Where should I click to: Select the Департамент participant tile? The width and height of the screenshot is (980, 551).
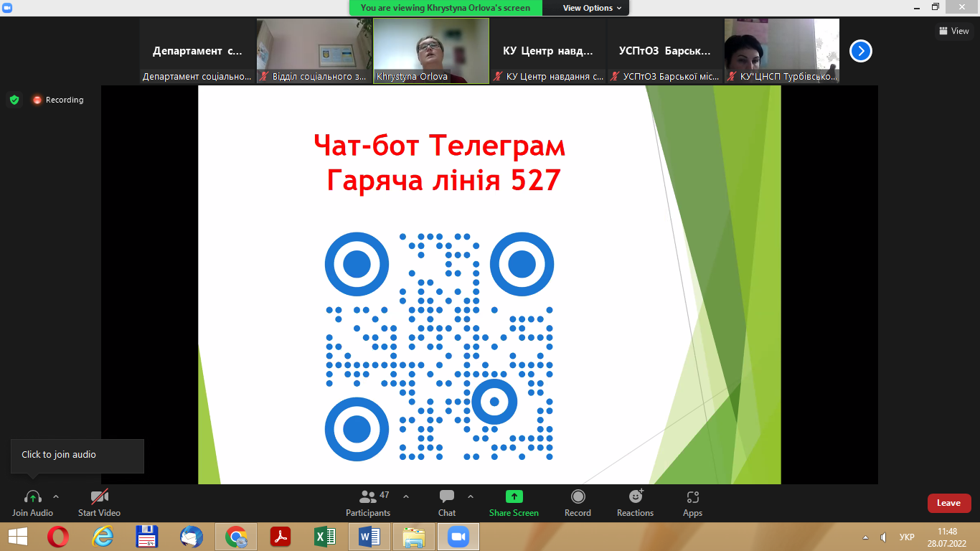197,51
